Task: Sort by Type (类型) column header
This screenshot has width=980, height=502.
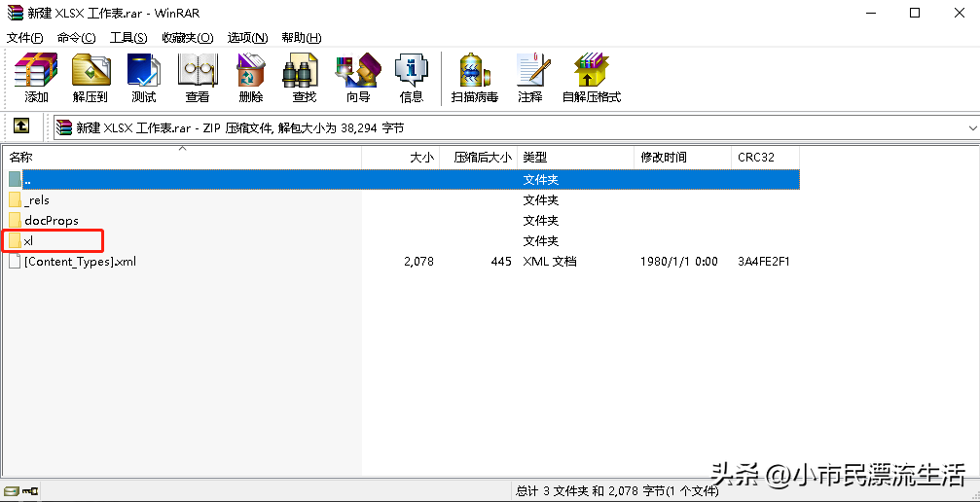Action: point(575,158)
